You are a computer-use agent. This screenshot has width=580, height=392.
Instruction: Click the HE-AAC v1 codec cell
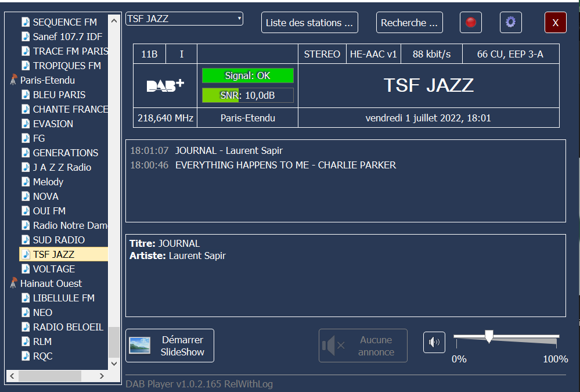[x=373, y=54]
